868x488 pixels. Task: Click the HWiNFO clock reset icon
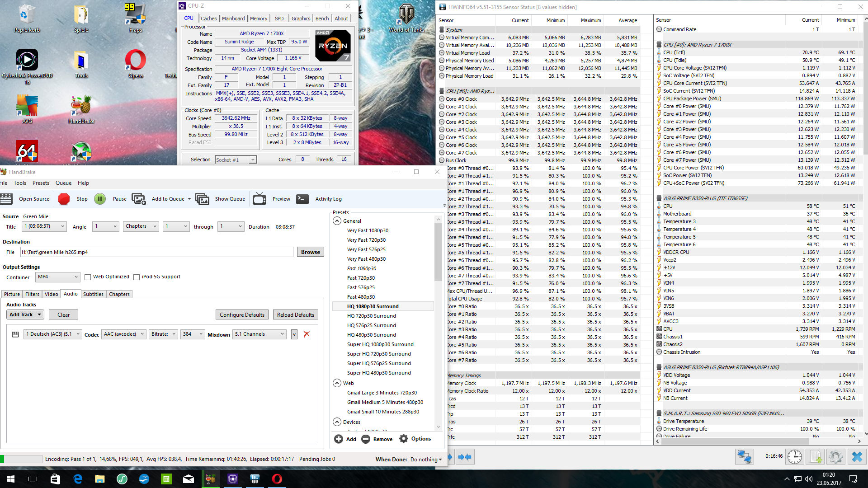794,457
